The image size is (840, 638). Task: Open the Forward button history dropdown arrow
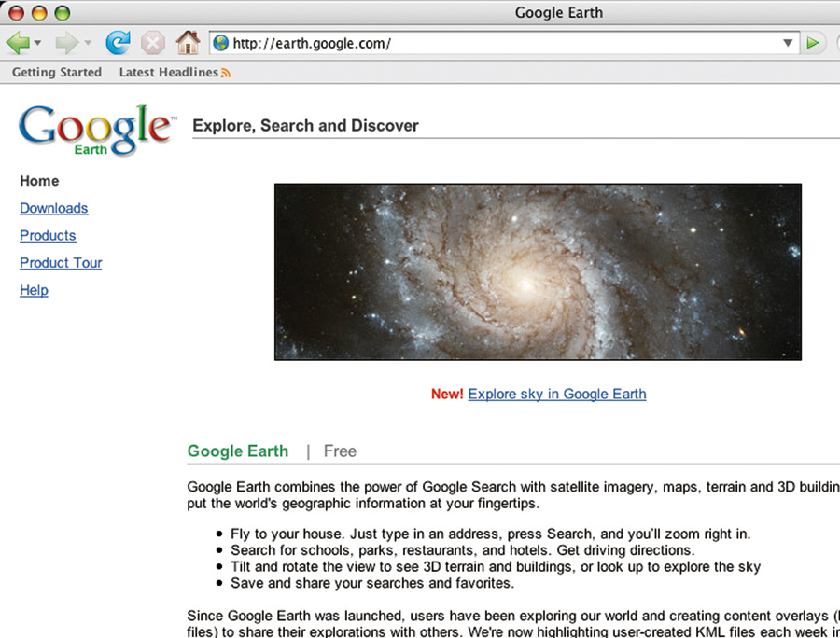(88, 43)
